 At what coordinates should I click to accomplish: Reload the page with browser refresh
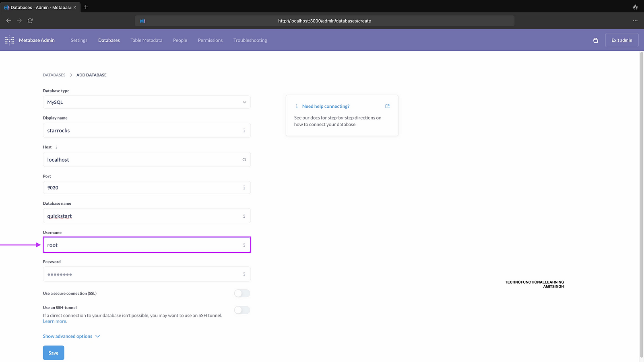[30, 21]
